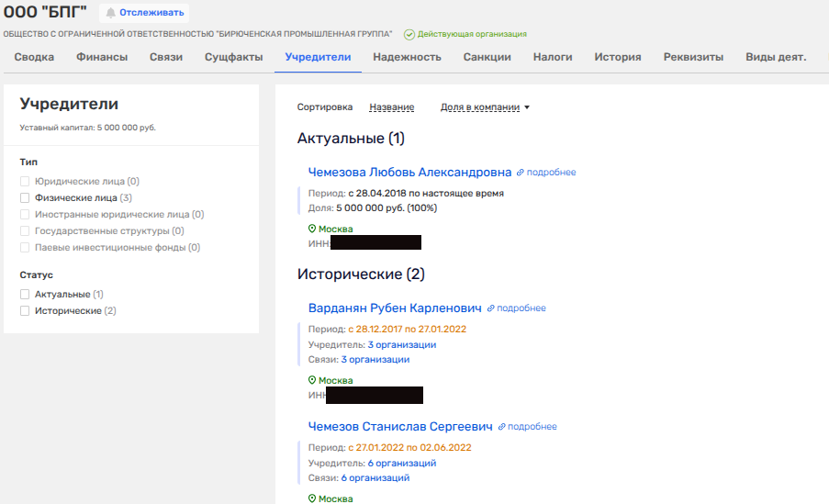Click link icon beside Варданян Рубен Карленович

click(x=490, y=308)
